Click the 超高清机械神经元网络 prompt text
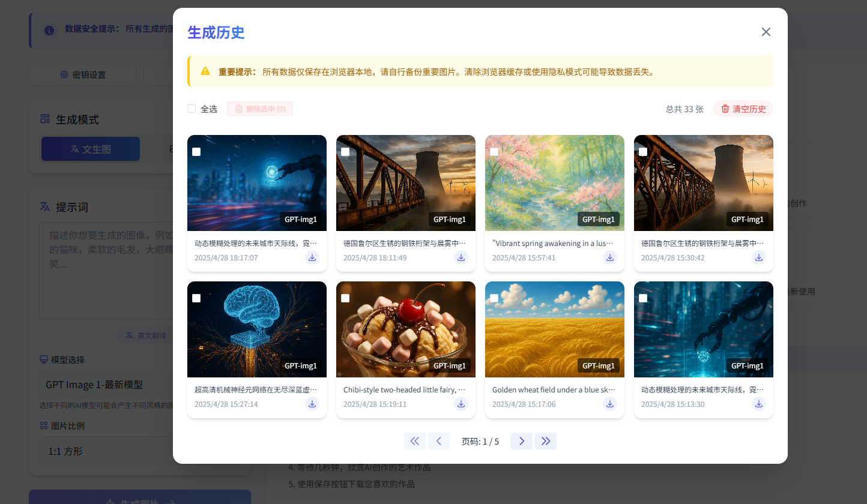Image resolution: width=867 pixels, height=504 pixels. (257, 390)
